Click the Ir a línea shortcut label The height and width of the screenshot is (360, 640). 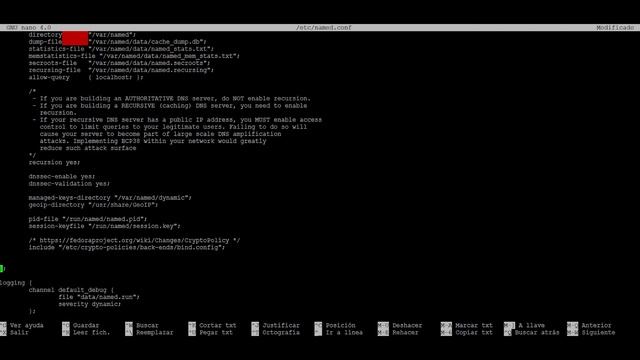tap(344, 333)
